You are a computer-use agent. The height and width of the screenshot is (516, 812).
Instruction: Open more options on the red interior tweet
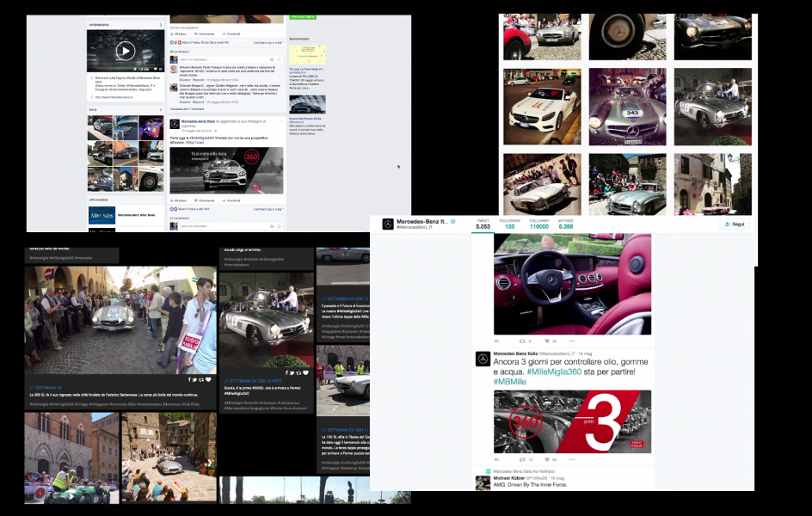point(572,341)
